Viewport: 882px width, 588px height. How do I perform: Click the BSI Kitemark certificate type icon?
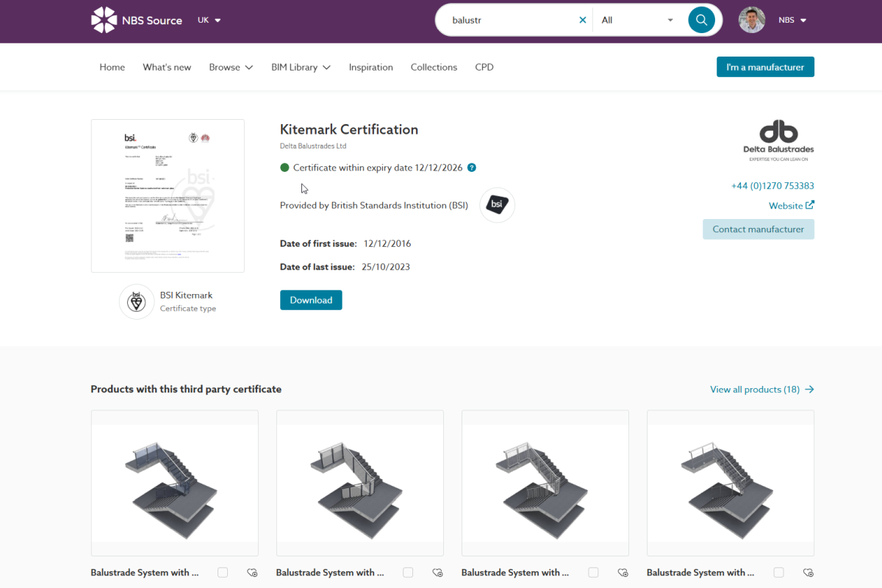pyautogui.click(x=137, y=301)
